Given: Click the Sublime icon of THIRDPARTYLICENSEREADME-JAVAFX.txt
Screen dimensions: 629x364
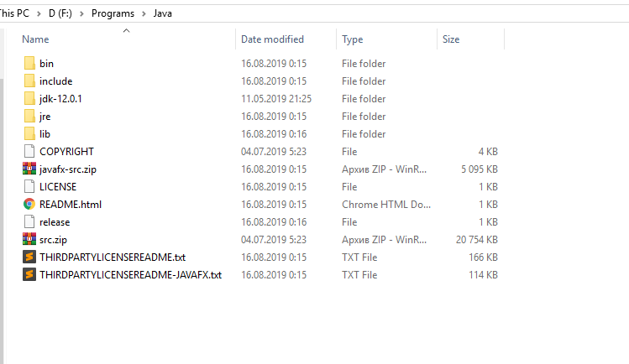Looking at the screenshot, I should tap(29, 275).
